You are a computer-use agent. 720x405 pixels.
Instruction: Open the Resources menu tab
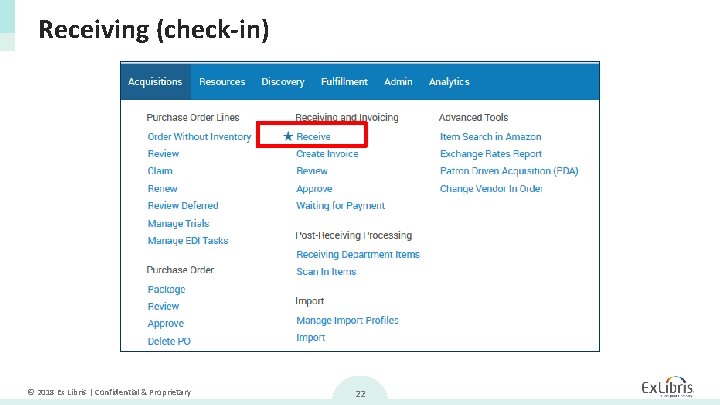click(222, 82)
